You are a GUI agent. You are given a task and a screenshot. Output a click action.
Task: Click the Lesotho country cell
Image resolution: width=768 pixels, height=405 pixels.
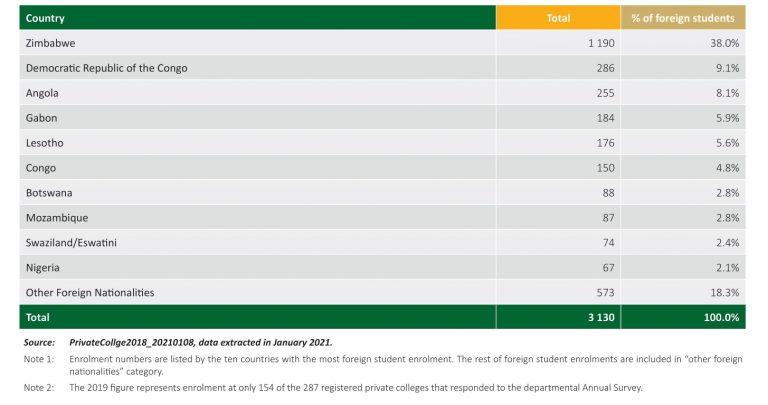pos(46,143)
